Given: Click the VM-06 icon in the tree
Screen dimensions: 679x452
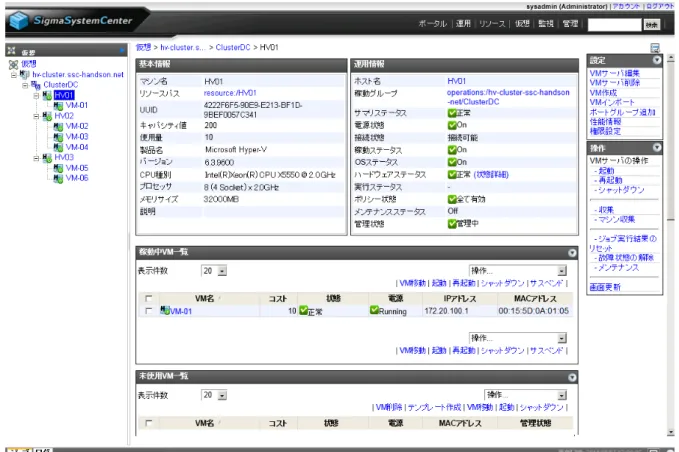Looking at the screenshot, I should click(58, 178).
